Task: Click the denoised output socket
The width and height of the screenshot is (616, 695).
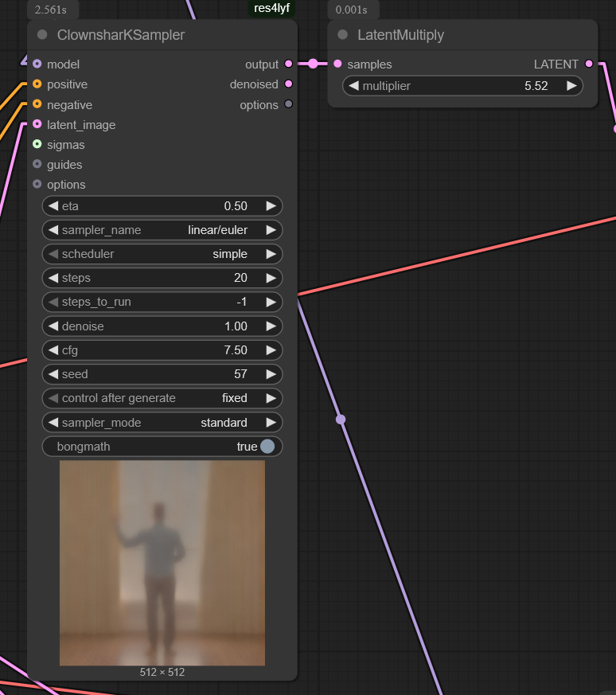Action: click(x=288, y=84)
